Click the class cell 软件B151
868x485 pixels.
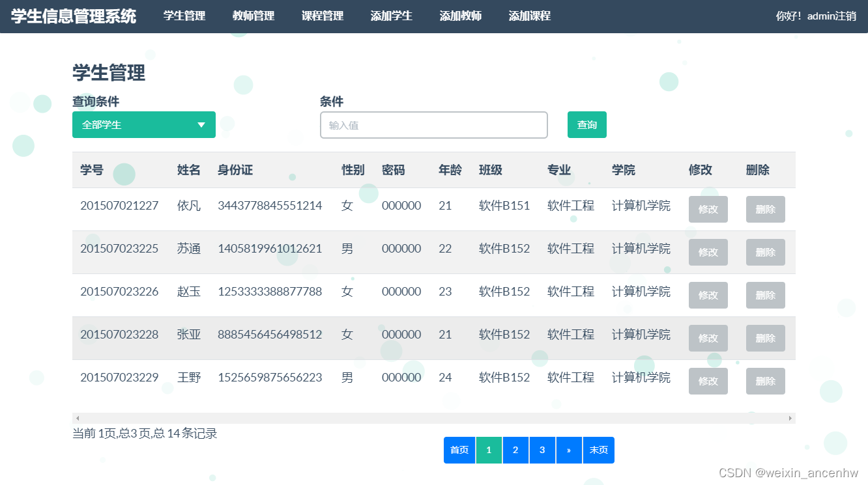[504, 206]
